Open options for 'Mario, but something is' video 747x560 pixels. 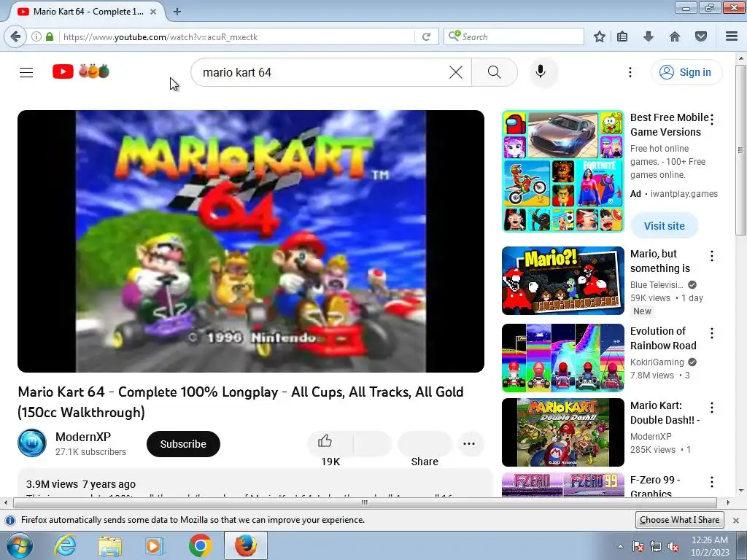[x=712, y=256]
